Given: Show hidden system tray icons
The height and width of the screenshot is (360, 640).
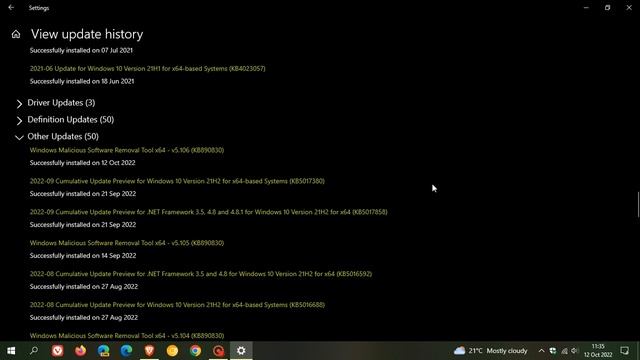Looking at the screenshot, I should 541,351.
